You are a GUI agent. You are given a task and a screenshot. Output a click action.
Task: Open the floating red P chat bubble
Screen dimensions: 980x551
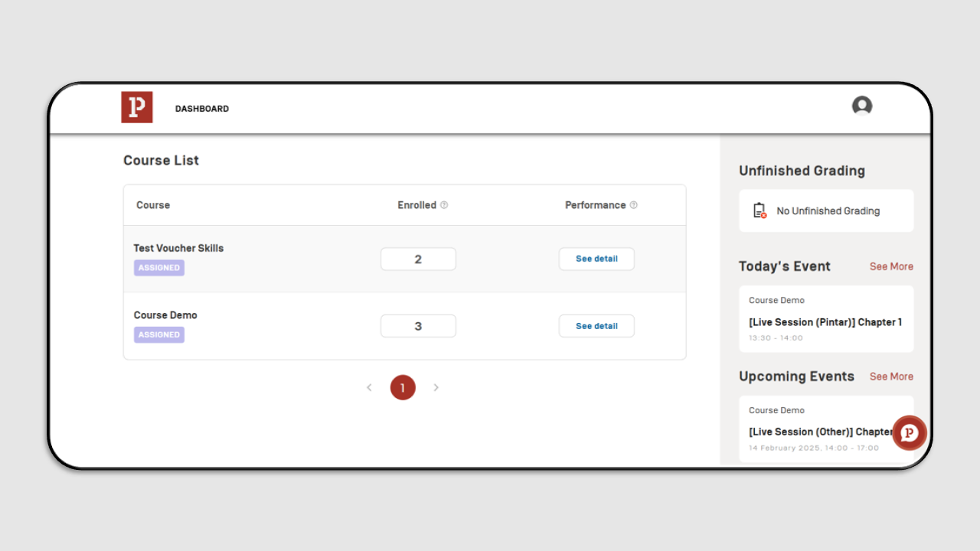[x=909, y=433]
